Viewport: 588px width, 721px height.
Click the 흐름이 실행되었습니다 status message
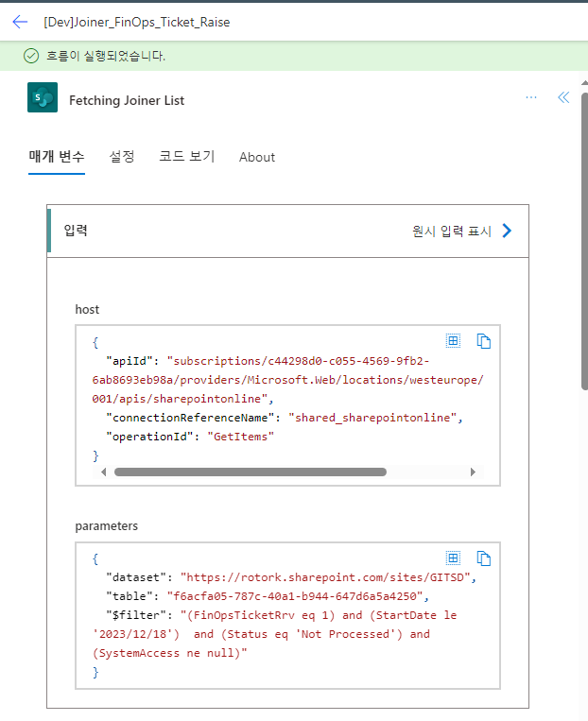[x=106, y=56]
